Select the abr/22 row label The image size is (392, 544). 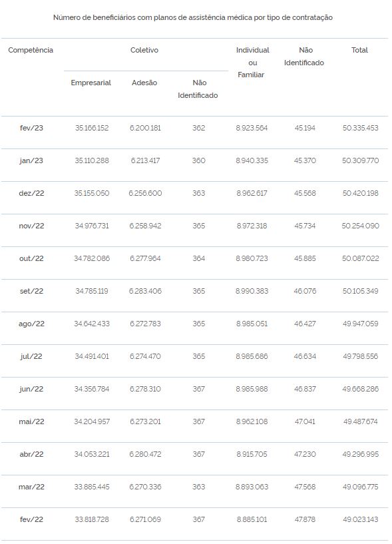[31, 454]
